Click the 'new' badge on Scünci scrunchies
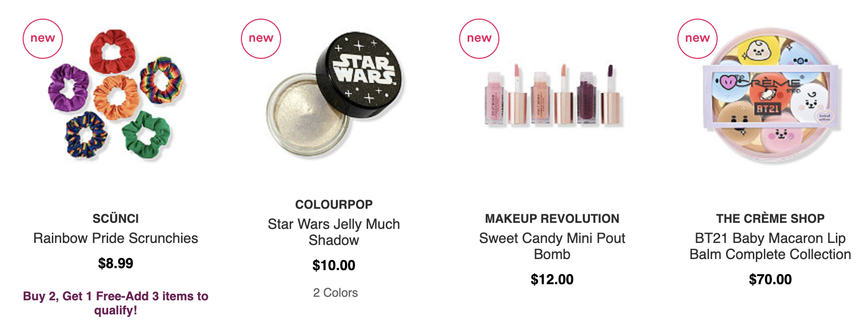 click(x=43, y=39)
